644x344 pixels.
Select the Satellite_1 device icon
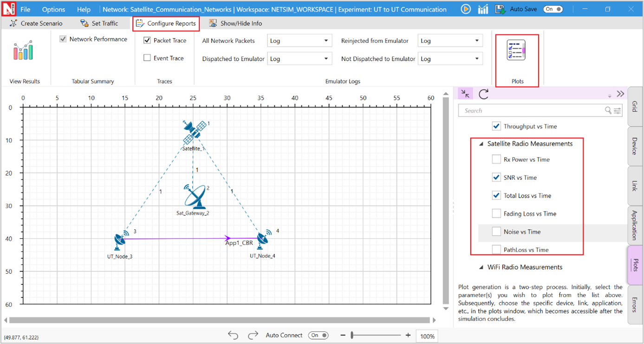(194, 132)
